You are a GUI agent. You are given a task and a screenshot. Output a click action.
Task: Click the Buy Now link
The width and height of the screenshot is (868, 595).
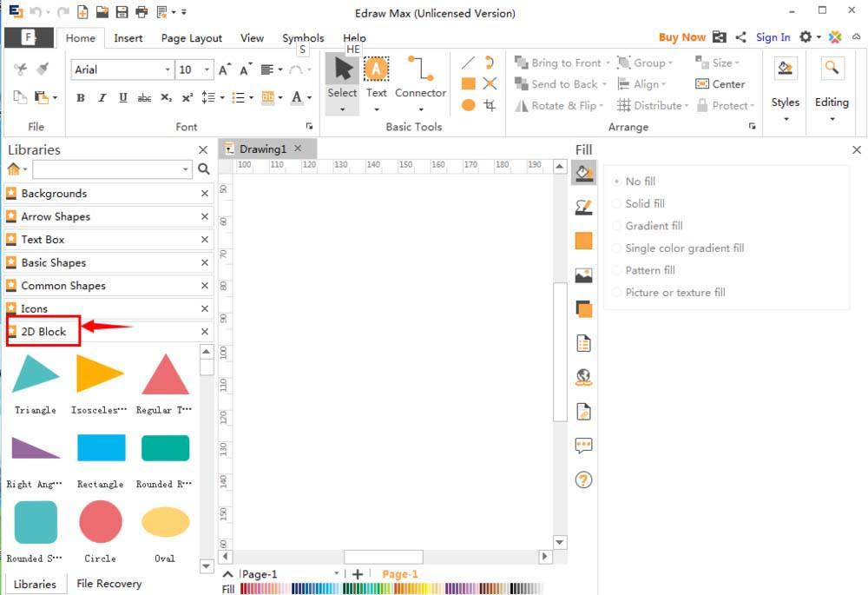click(681, 37)
